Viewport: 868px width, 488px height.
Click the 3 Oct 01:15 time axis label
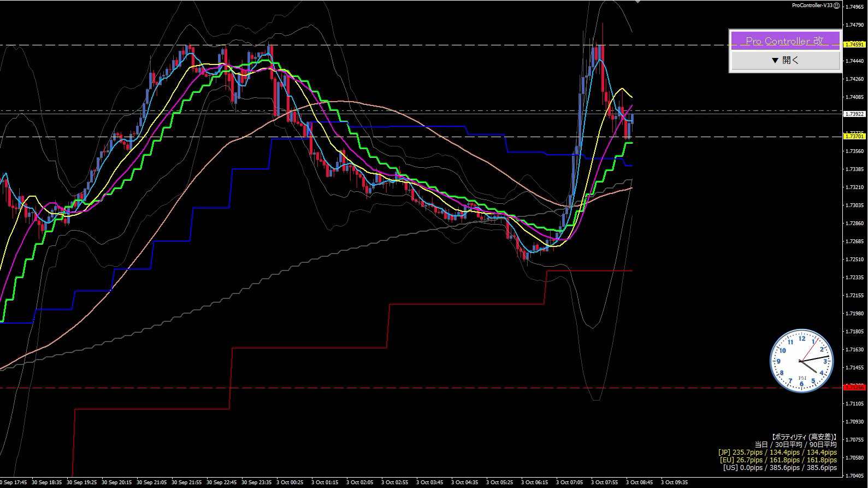(324, 483)
